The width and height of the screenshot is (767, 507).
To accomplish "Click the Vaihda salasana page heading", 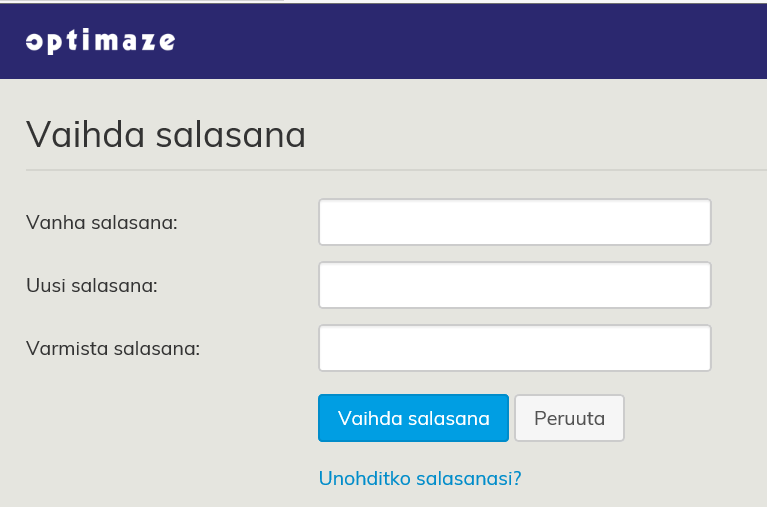I will 166,135.
